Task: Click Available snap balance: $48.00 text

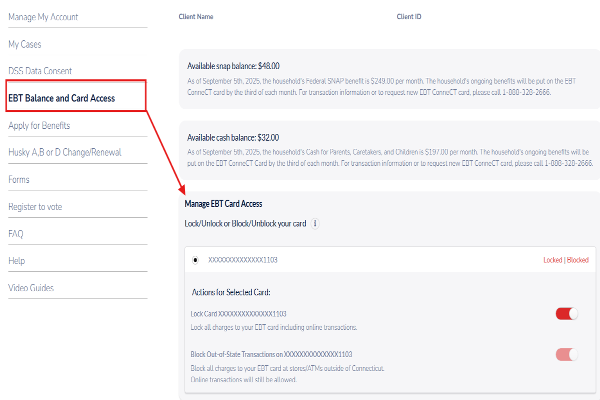Action: [233, 66]
